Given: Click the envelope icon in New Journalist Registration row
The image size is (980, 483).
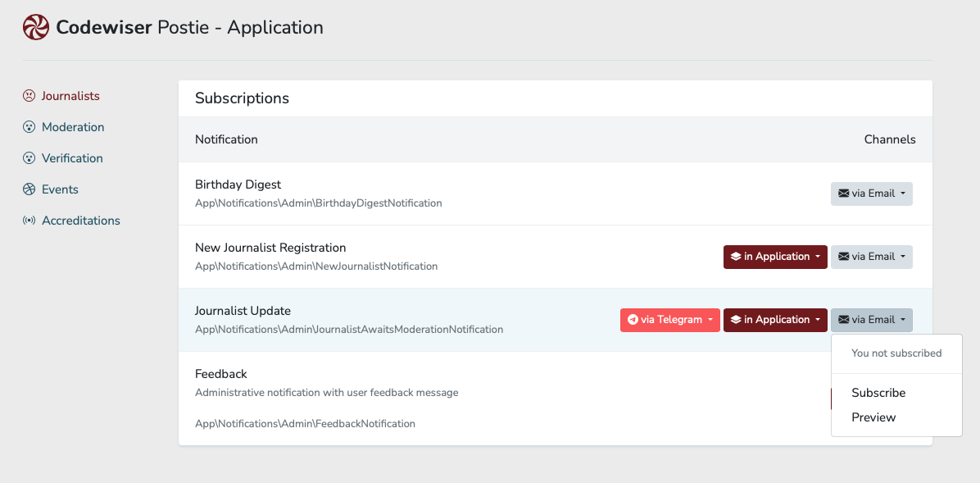Looking at the screenshot, I should [844, 257].
